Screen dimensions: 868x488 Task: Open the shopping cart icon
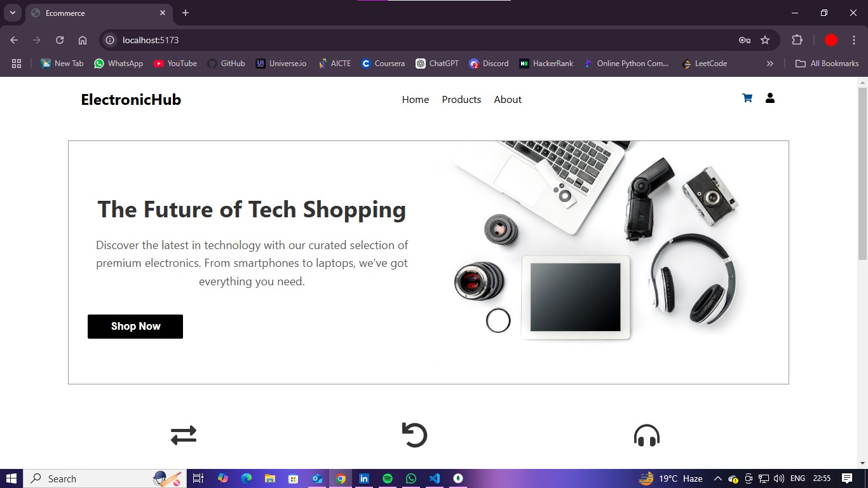coord(747,98)
